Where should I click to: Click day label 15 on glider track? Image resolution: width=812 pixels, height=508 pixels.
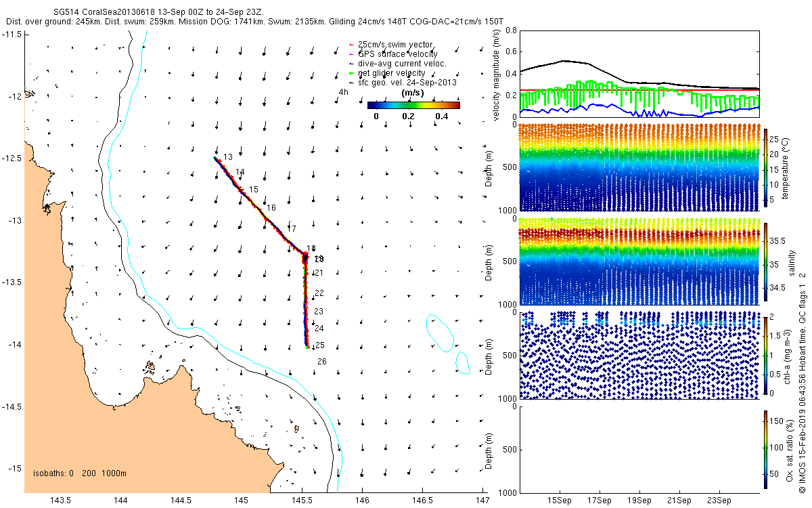254,190
